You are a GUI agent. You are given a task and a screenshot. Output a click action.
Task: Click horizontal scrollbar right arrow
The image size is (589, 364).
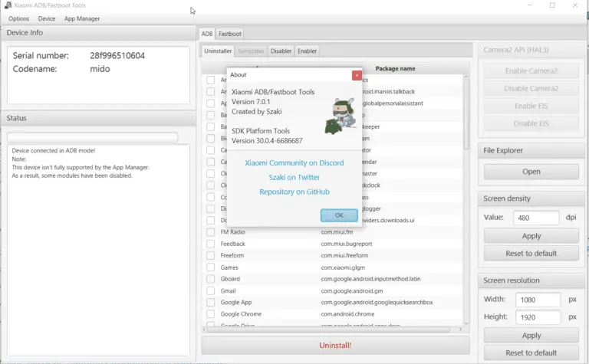tap(460, 330)
